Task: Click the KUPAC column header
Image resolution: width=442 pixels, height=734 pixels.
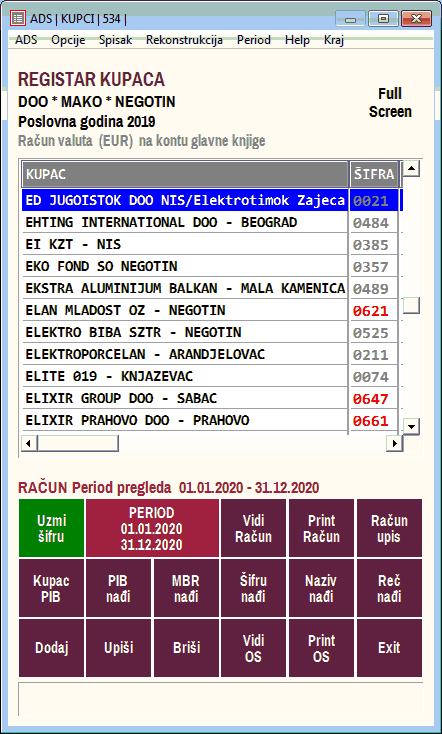Action: [x=185, y=174]
